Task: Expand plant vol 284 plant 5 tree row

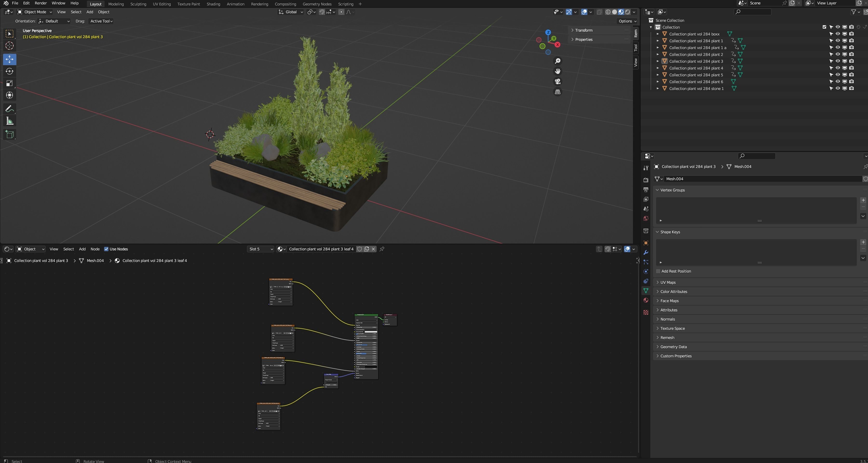Action: [658, 75]
